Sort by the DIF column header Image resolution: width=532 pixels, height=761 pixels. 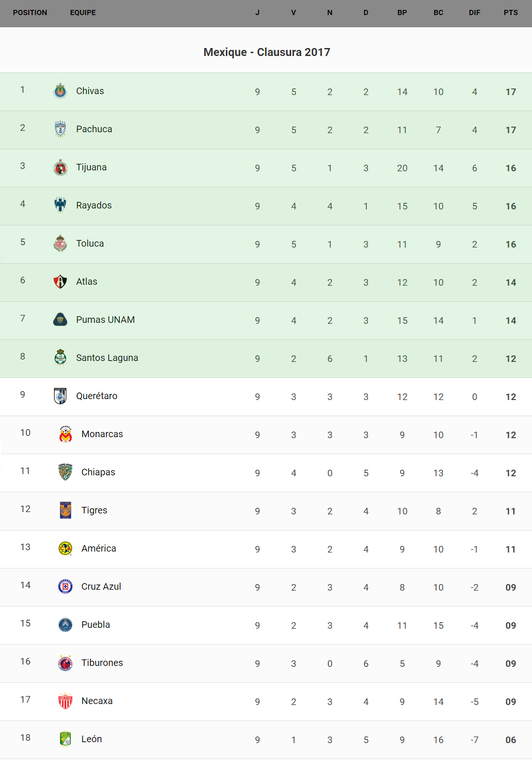(x=474, y=13)
